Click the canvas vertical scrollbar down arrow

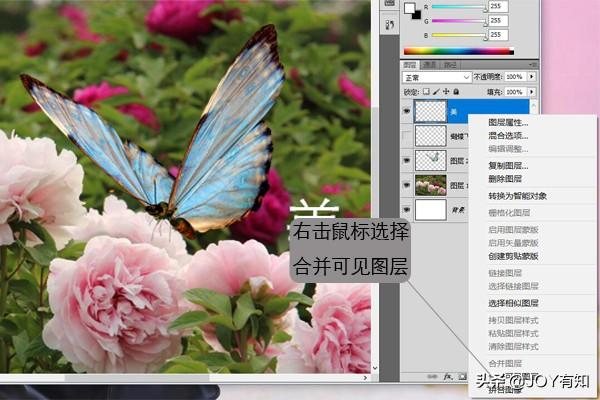click(375, 368)
